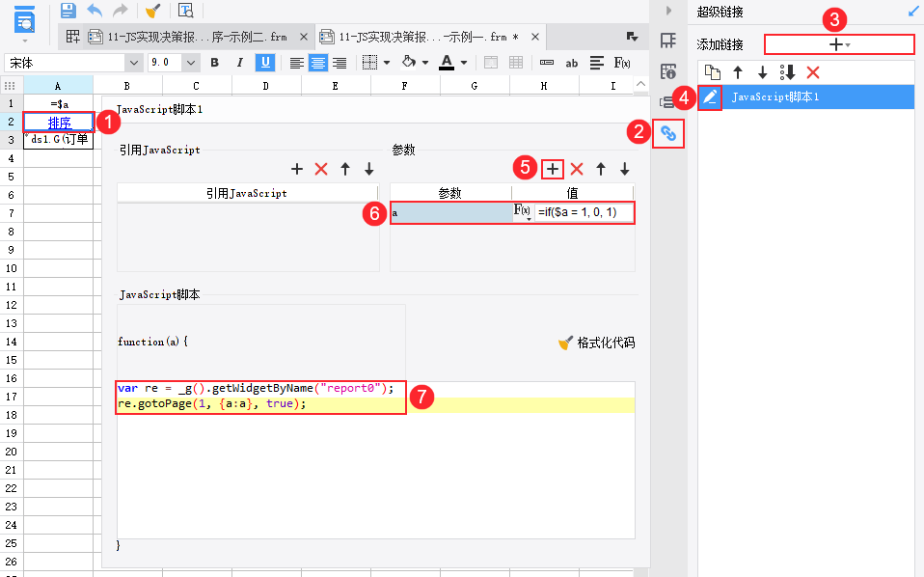Open the floating element panel icon in the sidebar

pyautogui.click(x=666, y=102)
